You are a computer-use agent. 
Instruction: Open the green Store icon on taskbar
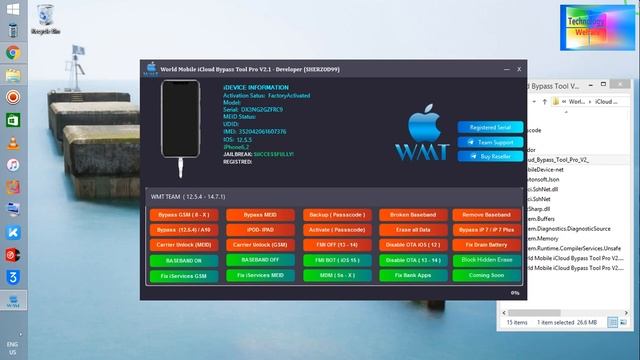coord(13,120)
